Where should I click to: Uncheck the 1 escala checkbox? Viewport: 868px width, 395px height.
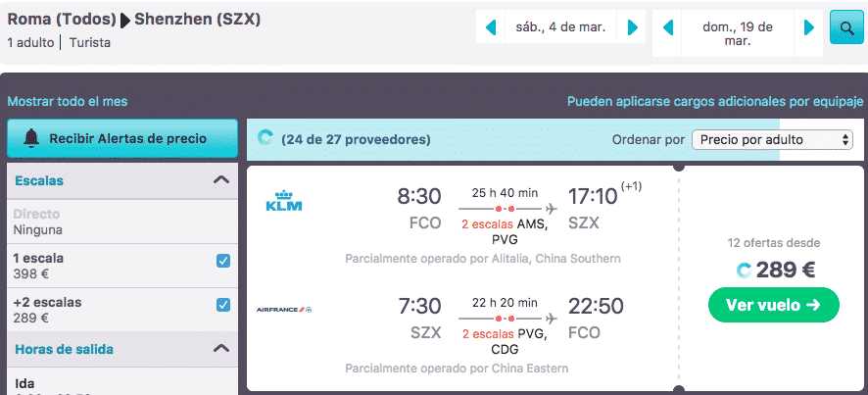pyautogui.click(x=223, y=261)
